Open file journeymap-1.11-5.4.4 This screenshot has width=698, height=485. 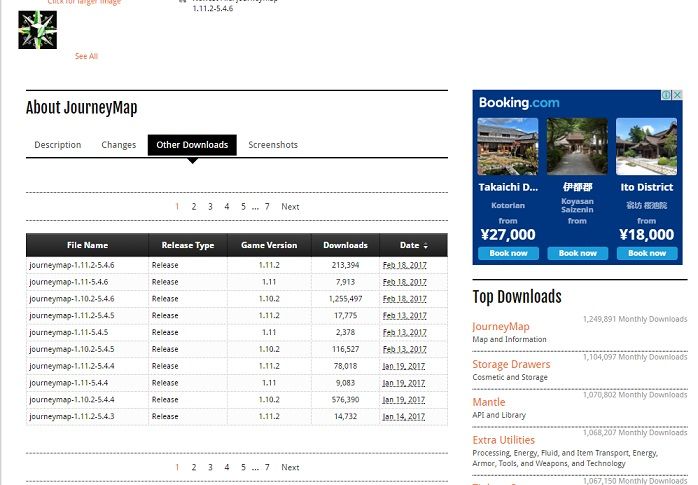(69, 383)
